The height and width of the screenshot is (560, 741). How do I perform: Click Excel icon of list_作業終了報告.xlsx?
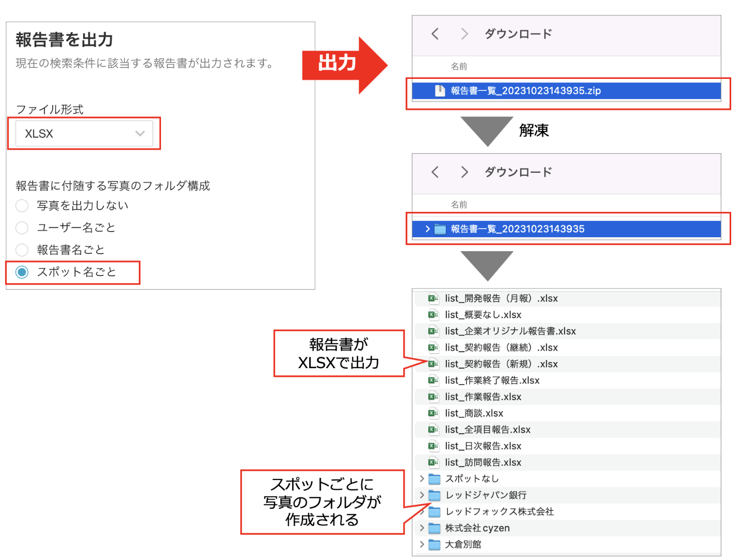(433, 381)
